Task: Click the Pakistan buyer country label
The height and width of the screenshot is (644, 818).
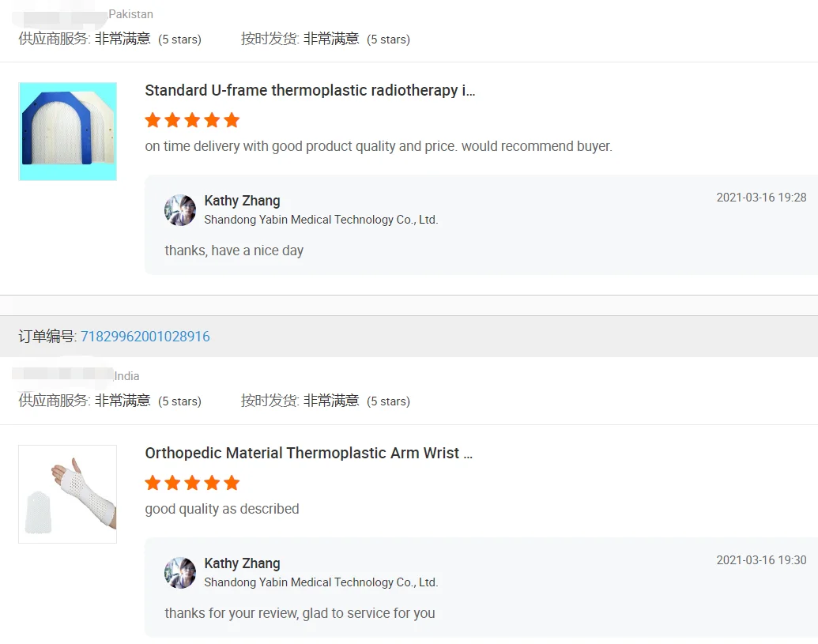Action: tap(131, 14)
